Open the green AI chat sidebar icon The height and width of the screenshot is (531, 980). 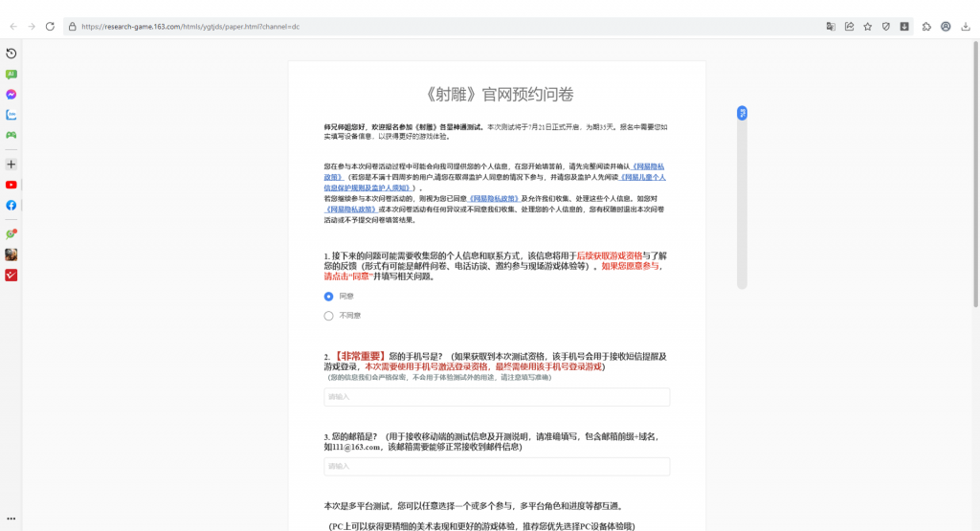11,75
